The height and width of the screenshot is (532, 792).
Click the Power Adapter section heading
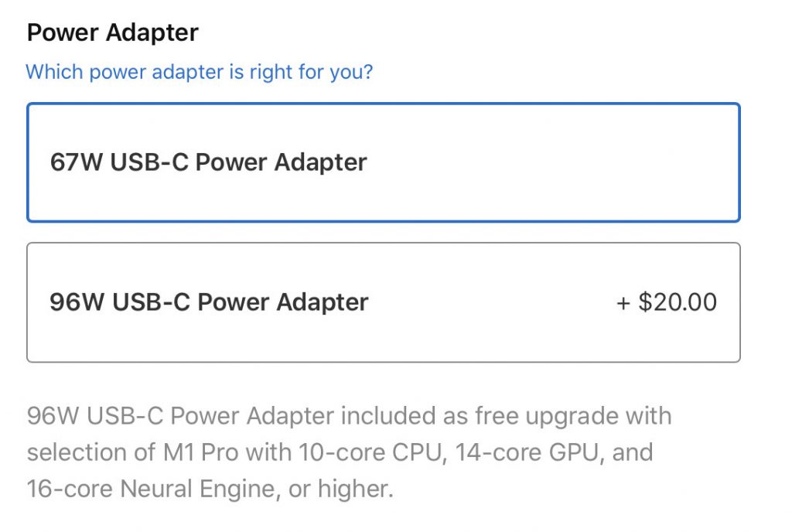click(111, 32)
